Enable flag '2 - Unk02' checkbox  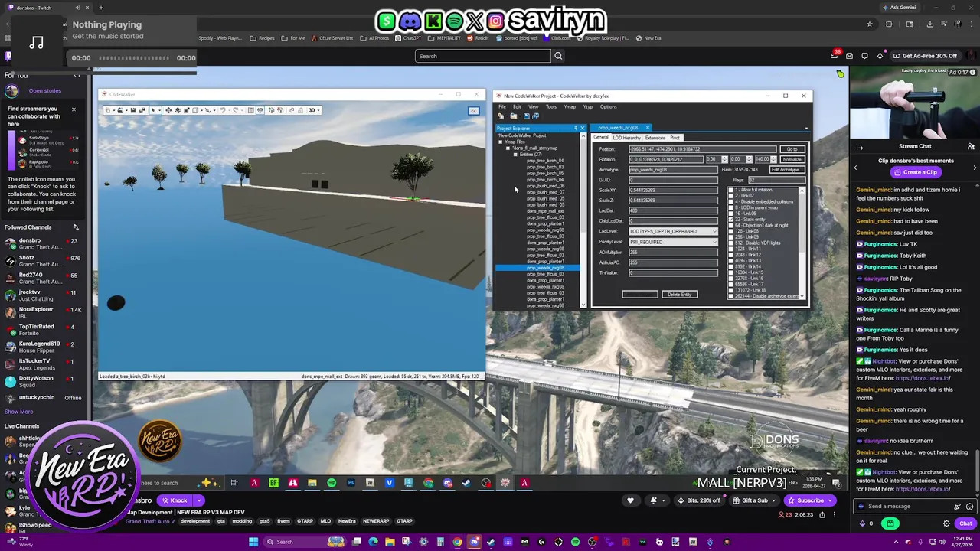(x=730, y=196)
